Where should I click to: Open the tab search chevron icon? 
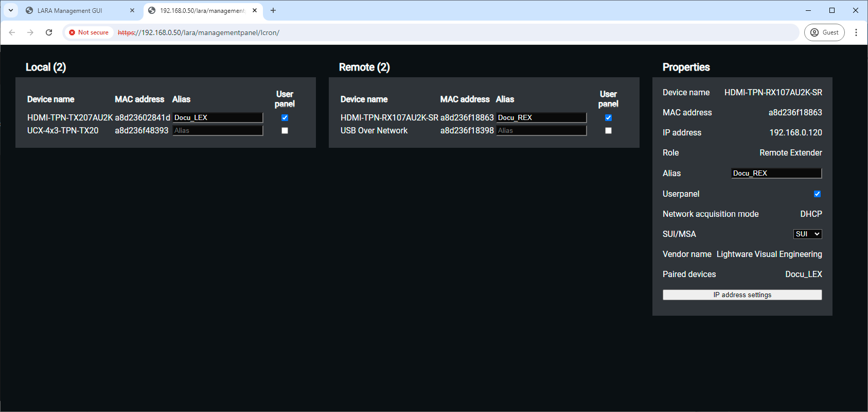pyautogui.click(x=11, y=10)
